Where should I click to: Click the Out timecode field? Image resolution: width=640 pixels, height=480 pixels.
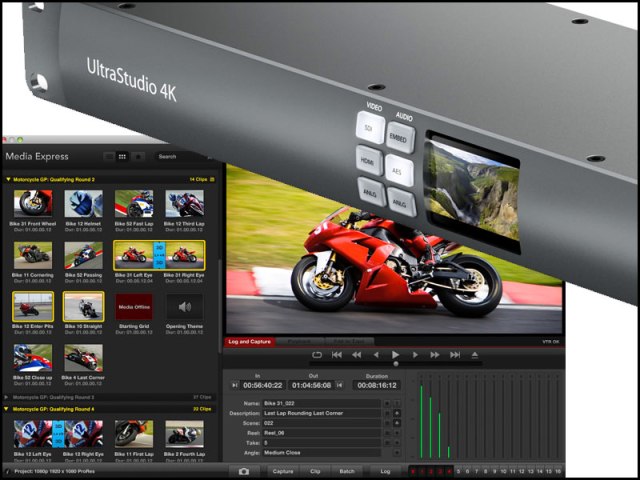[311, 385]
